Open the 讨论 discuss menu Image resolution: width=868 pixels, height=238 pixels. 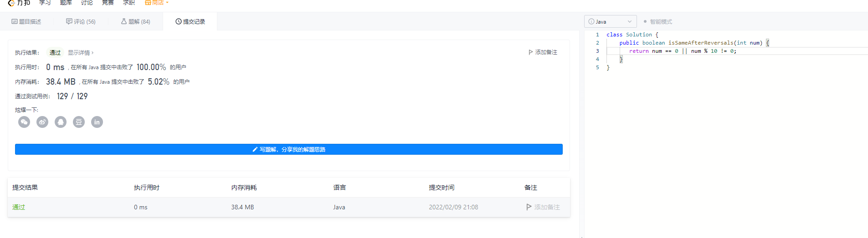tap(87, 2)
